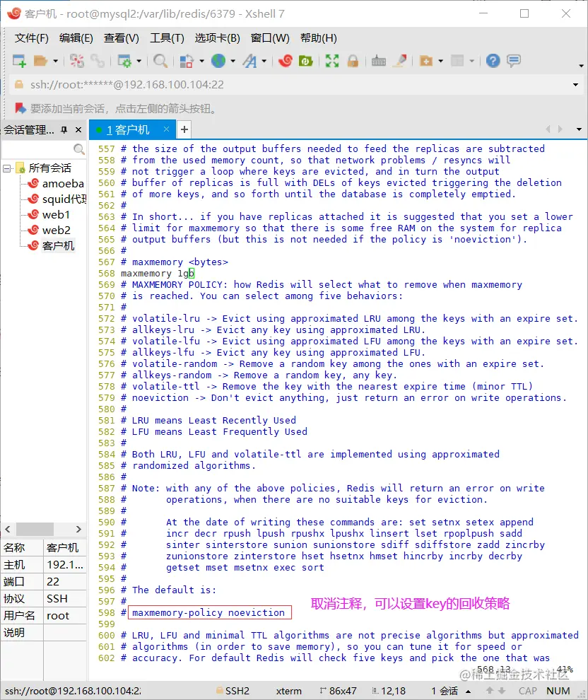Open the 工具(T) menu
This screenshot has width=588, height=700.
(167, 38)
